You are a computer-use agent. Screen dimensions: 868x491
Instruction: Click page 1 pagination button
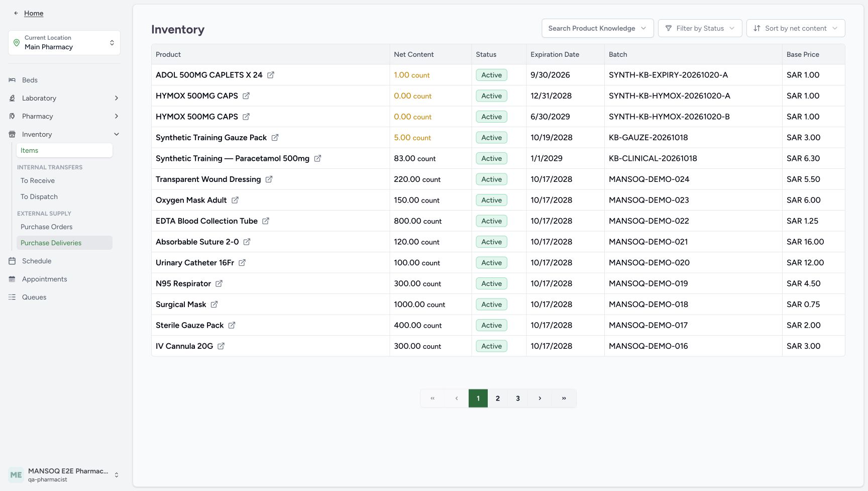pos(478,399)
